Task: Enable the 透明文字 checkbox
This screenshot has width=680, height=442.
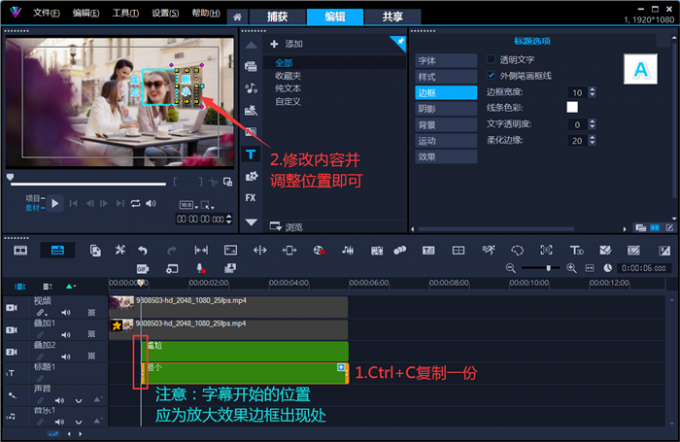Action: (x=491, y=59)
